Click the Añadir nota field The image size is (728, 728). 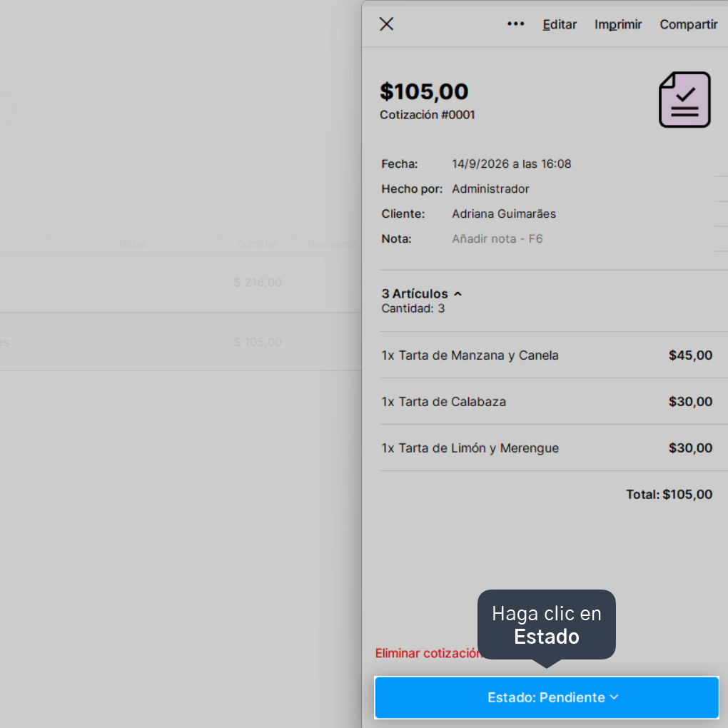[x=497, y=238]
